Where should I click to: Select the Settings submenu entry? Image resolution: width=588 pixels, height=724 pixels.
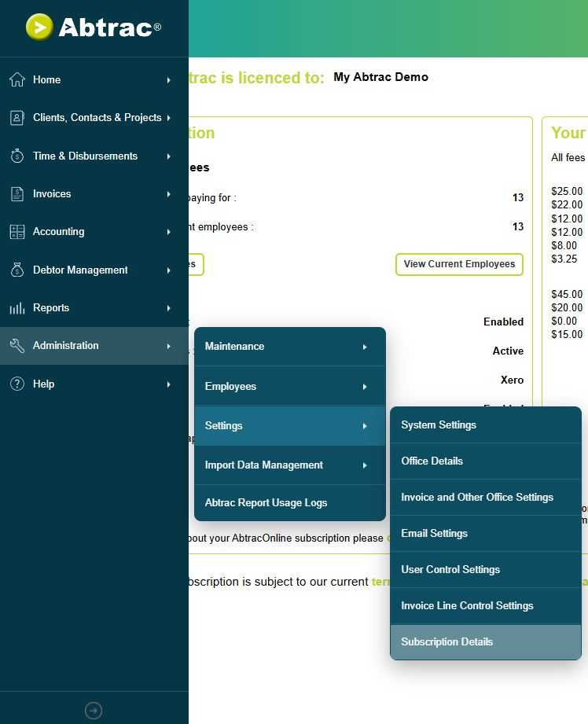click(x=290, y=426)
